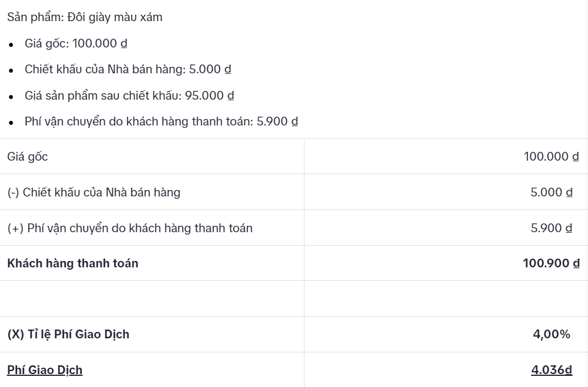Open the underlined 'Phí Giao Dịch' link

coord(45,370)
